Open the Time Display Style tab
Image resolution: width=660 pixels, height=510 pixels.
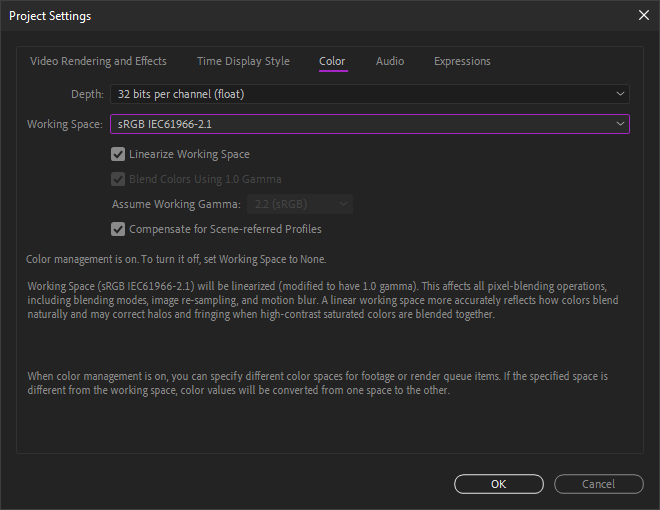pyautogui.click(x=243, y=61)
